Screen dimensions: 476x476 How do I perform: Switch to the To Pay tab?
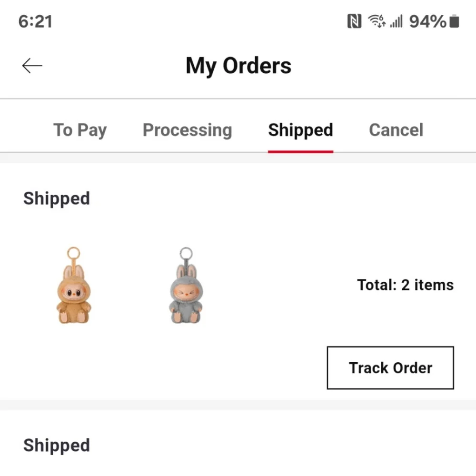point(80,130)
